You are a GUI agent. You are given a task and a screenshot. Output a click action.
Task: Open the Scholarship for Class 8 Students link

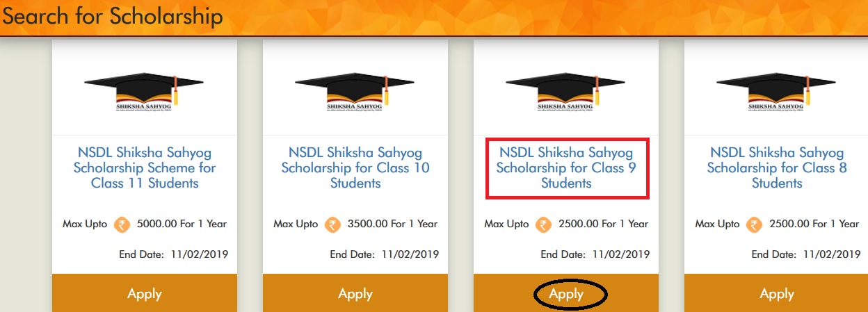(777, 168)
